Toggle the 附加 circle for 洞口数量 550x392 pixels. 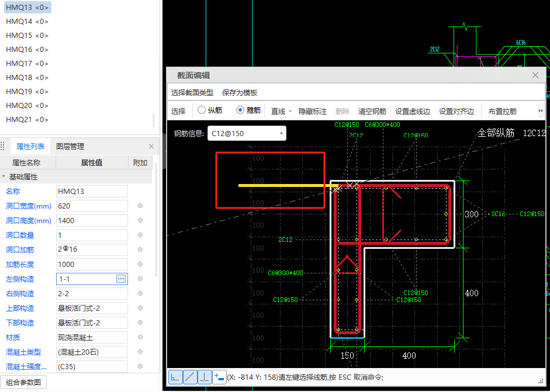coord(140,235)
